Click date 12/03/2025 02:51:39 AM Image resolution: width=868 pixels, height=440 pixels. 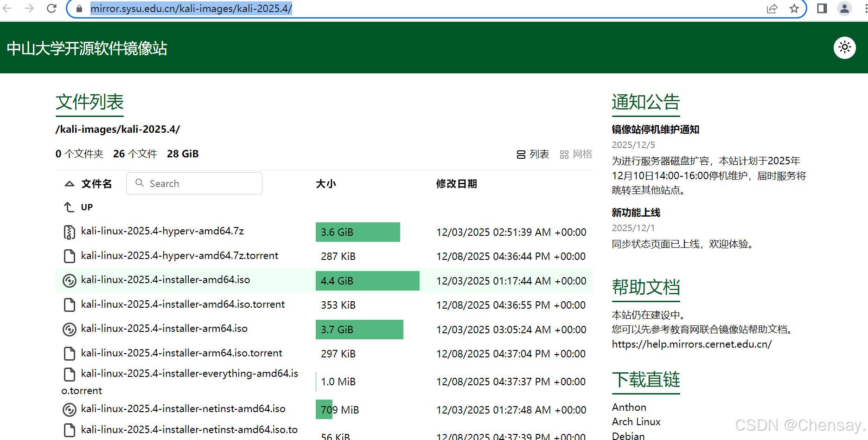(x=511, y=232)
